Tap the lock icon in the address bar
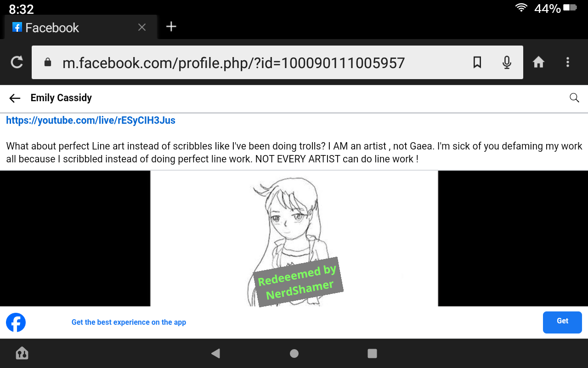 pyautogui.click(x=47, y=62)
